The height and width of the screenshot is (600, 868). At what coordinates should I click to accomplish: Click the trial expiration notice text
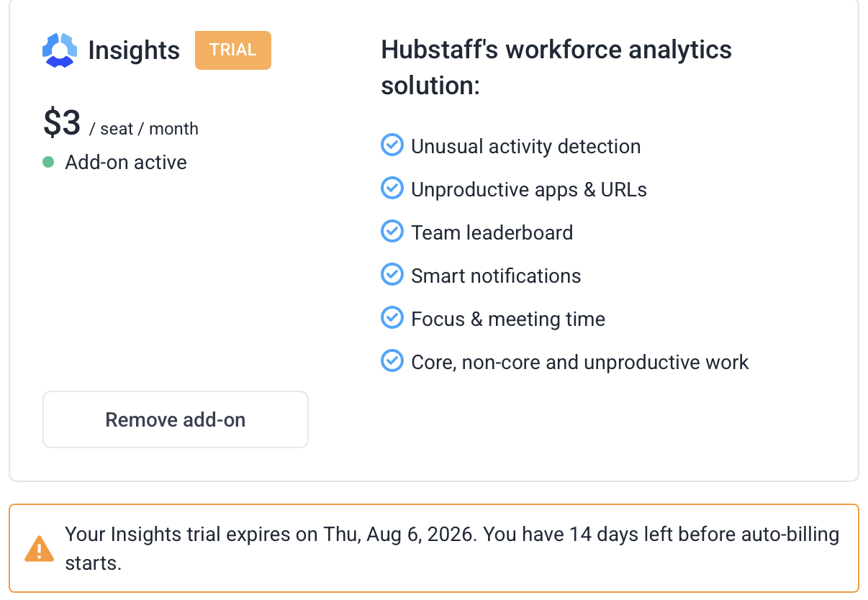452,548
